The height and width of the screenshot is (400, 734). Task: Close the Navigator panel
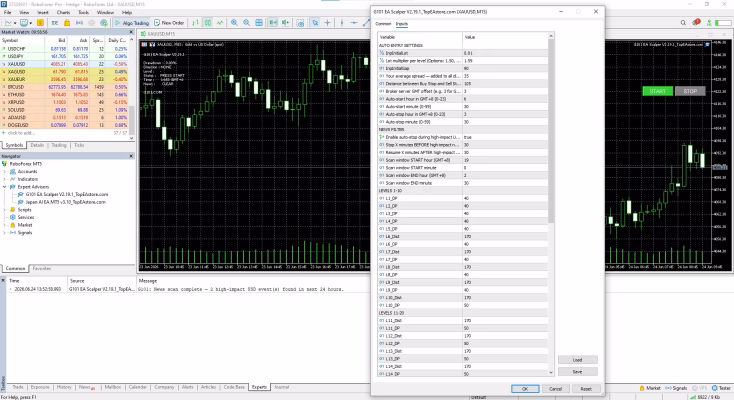[x=131, y=156]
